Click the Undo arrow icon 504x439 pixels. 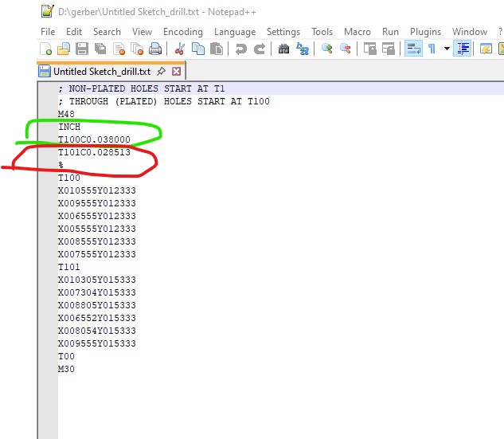click(241, 49)
